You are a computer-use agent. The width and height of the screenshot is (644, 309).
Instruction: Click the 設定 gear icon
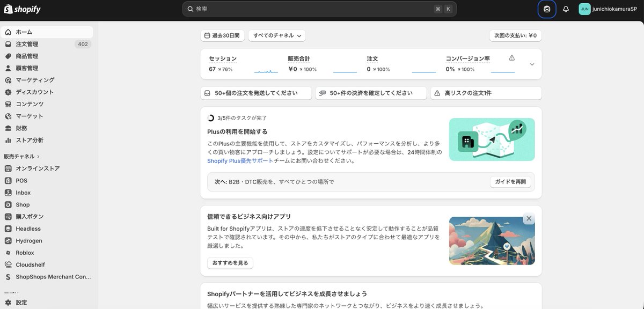[x=8, y=303]
